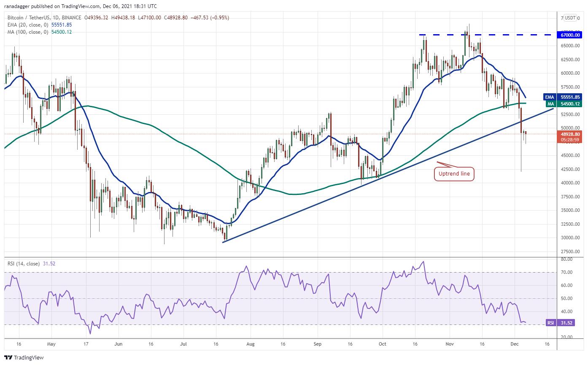Click the TradingView logo at bottom left
588x365 pixels.
[x=24, y=357]
